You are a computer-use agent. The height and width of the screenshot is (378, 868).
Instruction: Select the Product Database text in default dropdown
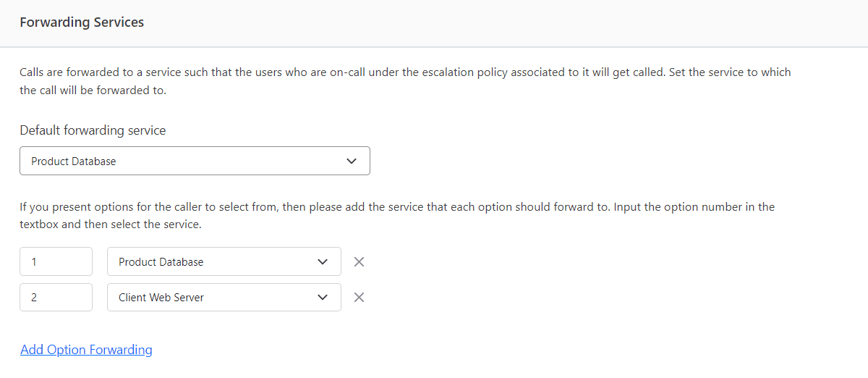pyautogui.click(x=74, y=161)
